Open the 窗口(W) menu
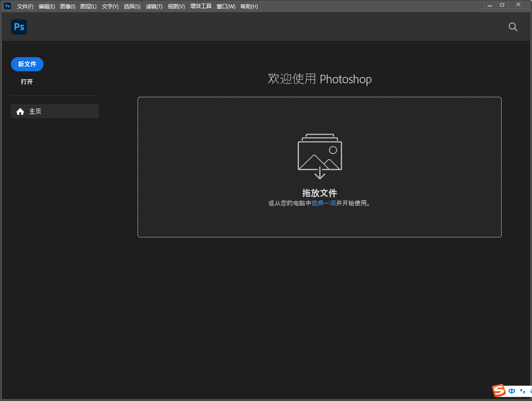 click(x=226, y=6)
